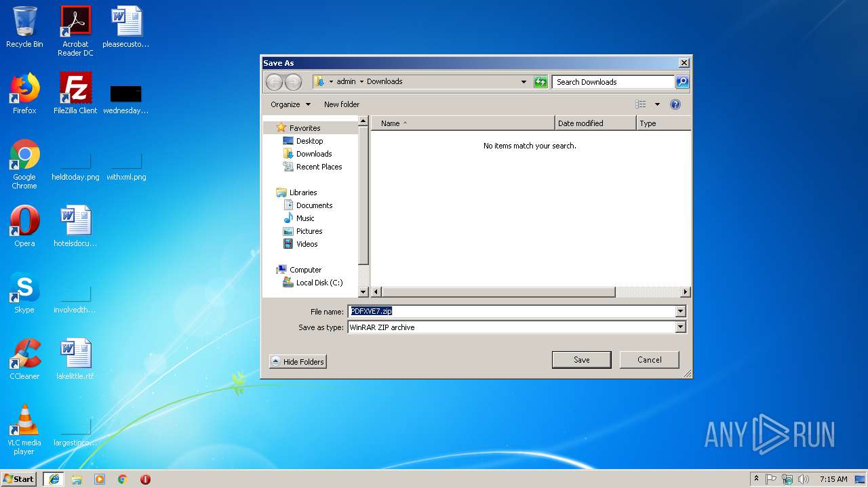
Task: Open the Organize dropdown menu
Action: (290, 104)
